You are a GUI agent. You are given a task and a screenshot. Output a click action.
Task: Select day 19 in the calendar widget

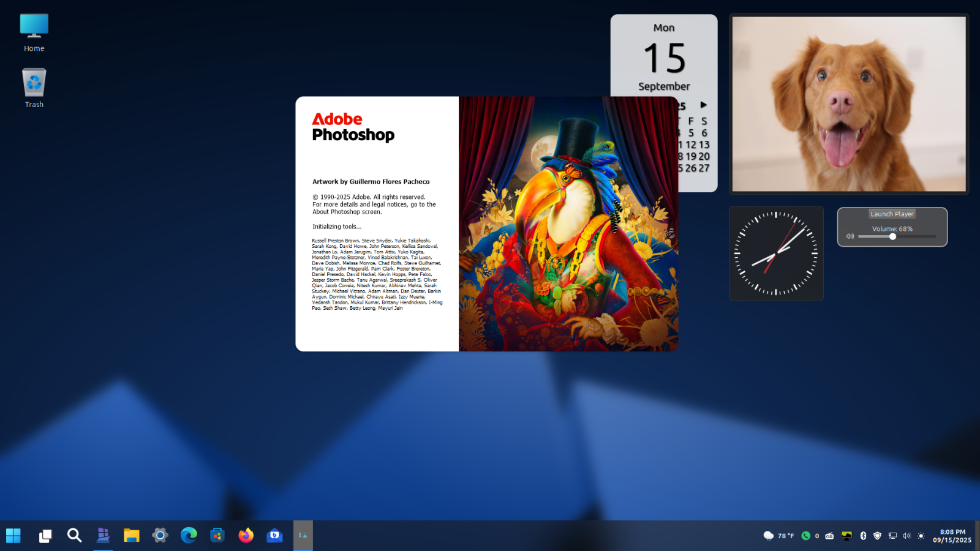pyautogui.click(x=691, y=157)
